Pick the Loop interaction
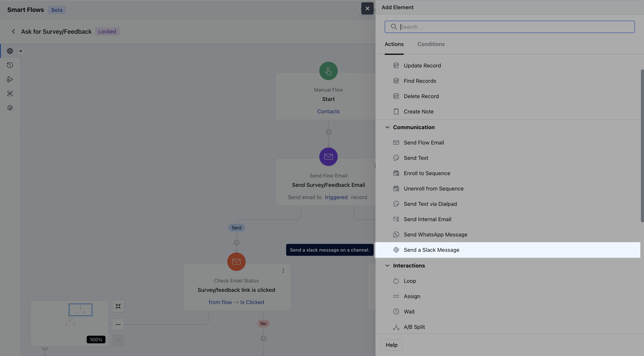The width and height of the screenshot is (644, 356). coord(410,281)
